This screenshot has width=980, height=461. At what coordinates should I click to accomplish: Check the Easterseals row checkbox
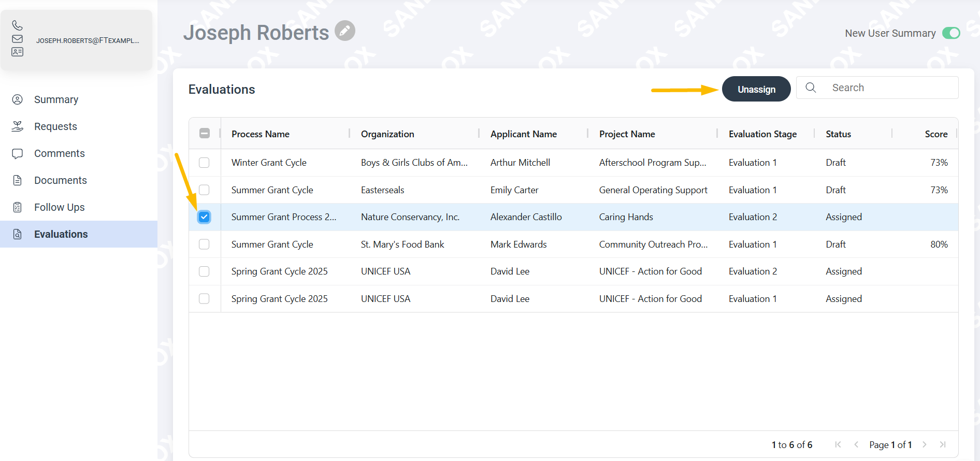(x=204, y=190)
